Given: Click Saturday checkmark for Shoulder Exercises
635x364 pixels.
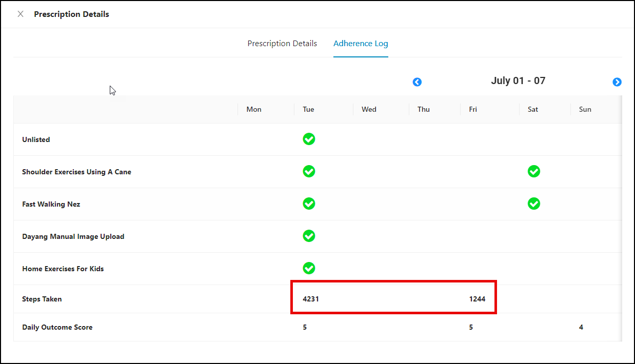Looking at the screenshot, I should click(534, 171).
